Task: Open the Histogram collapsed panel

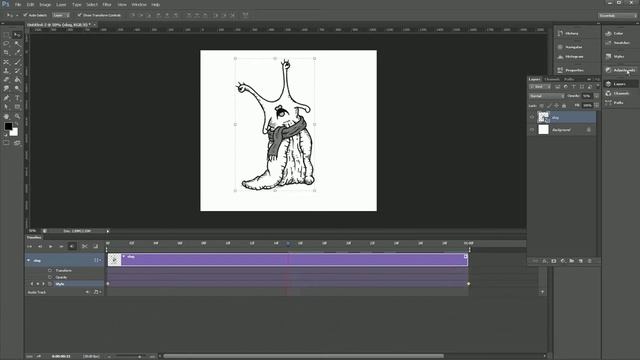Action: tap(570, 57)
